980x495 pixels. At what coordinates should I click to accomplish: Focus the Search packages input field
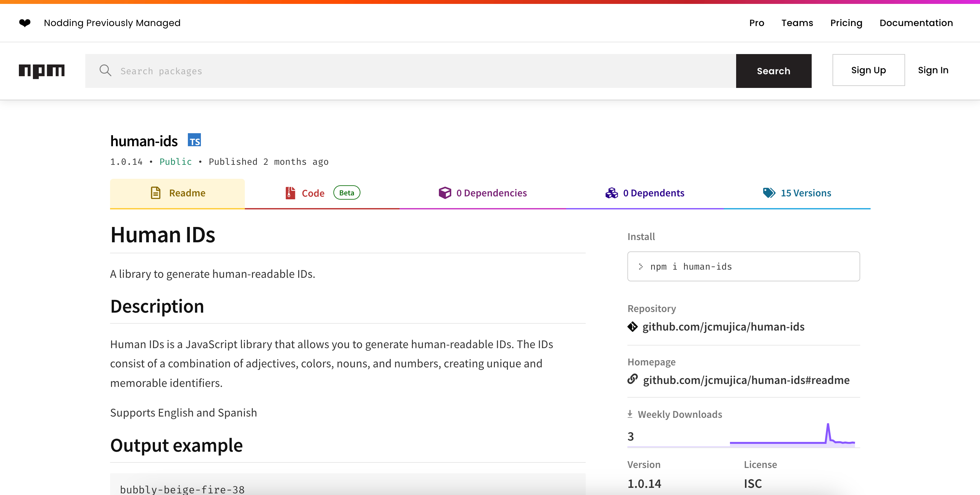(411, 71)
